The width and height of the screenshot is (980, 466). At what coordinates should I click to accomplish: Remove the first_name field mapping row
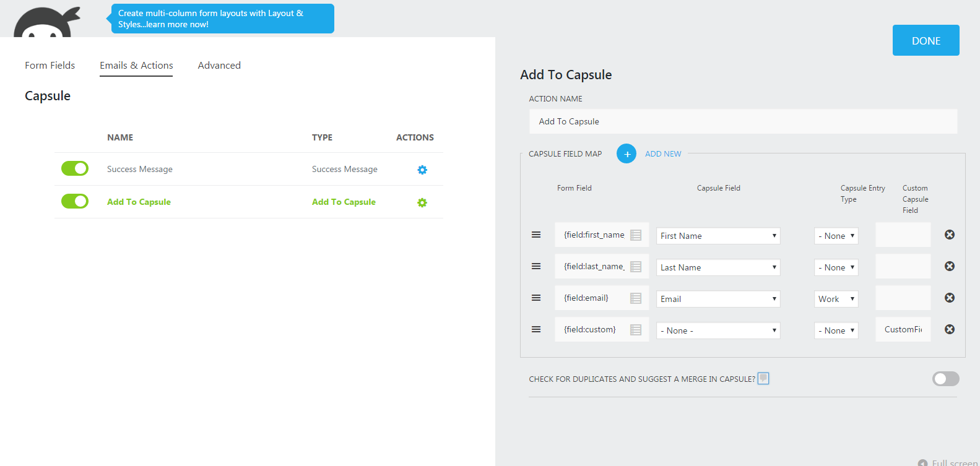949,235
